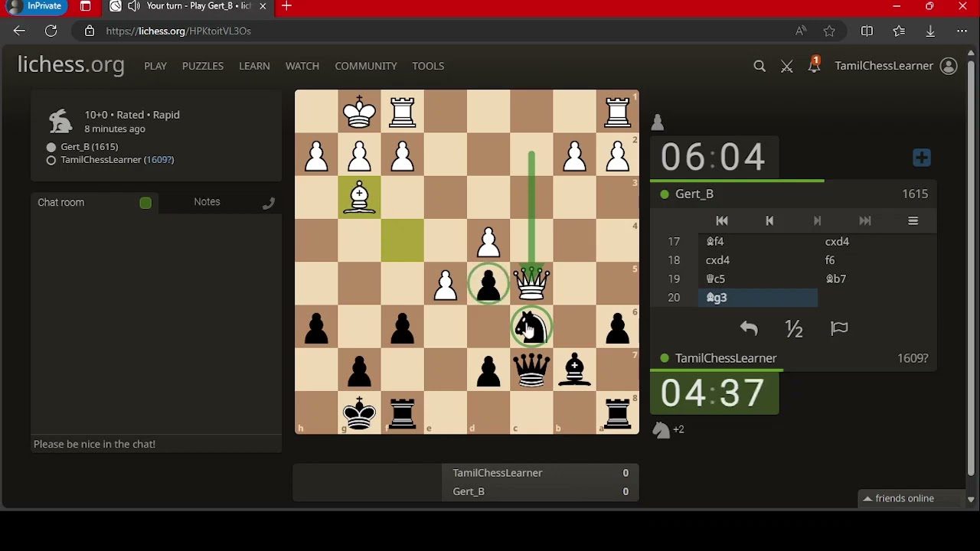980x551 pixels.
Task: Open browser downloads
Action: 930,31
